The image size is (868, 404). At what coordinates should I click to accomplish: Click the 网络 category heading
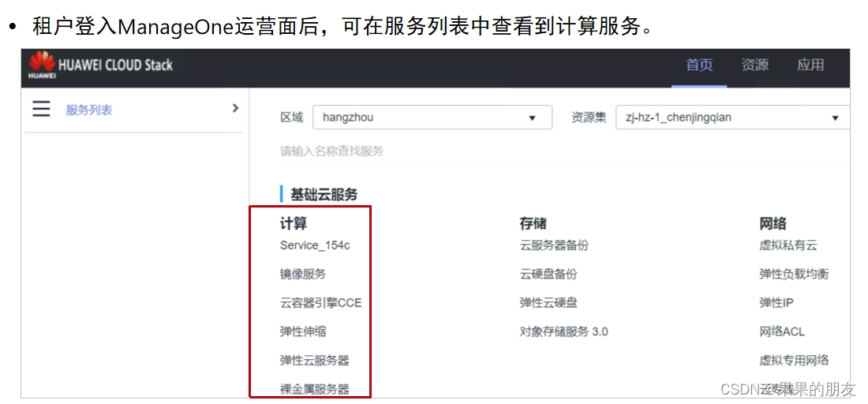(773, 223)
